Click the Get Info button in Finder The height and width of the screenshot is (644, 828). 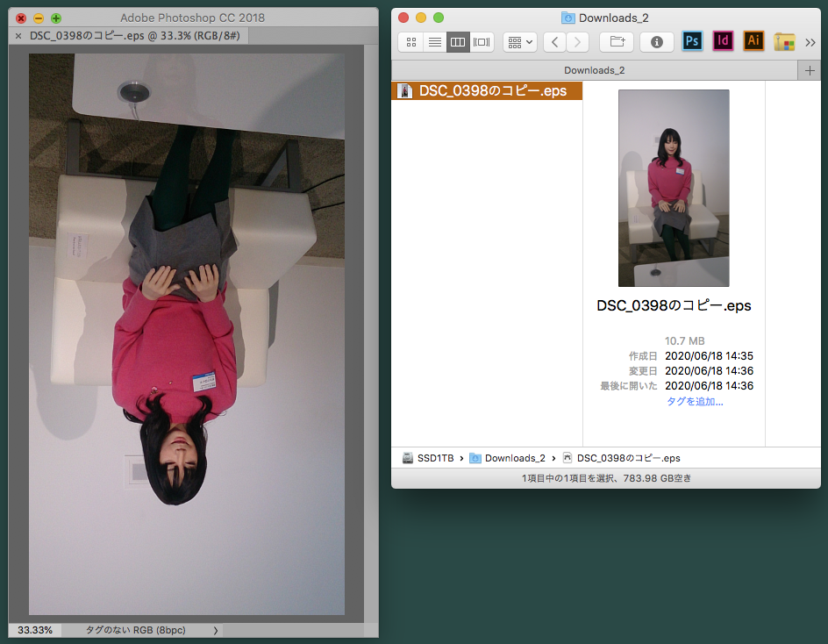coord(657,42)
